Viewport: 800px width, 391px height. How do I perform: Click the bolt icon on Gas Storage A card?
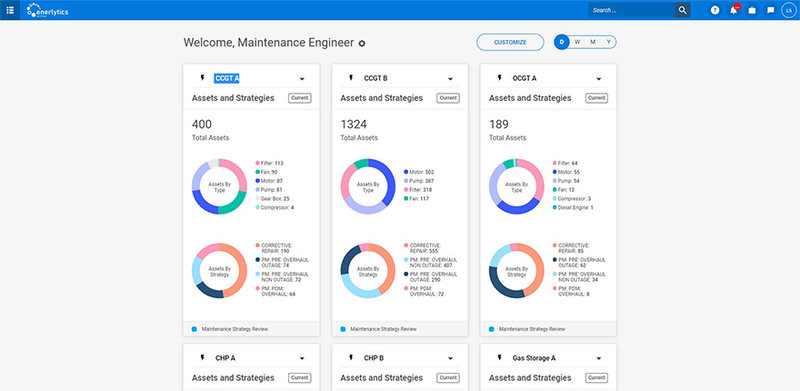[499, 358]
